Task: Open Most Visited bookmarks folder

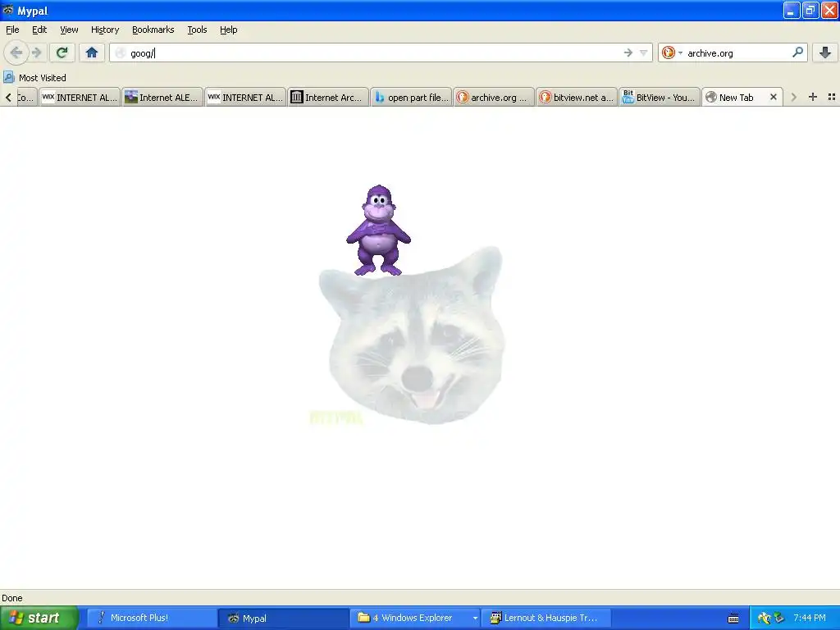Action: tap(35, 78)
